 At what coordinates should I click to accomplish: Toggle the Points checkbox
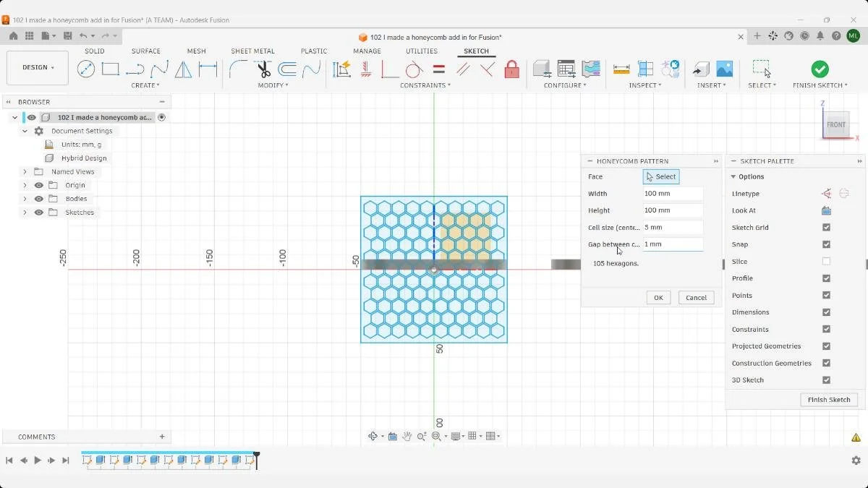pyautogui.click(x=826, y=296)
